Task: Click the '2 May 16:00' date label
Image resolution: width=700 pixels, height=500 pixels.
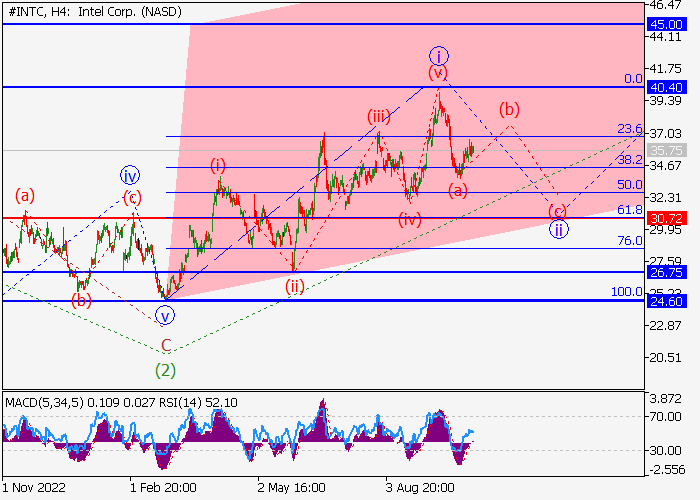Action: pos(292,488)
